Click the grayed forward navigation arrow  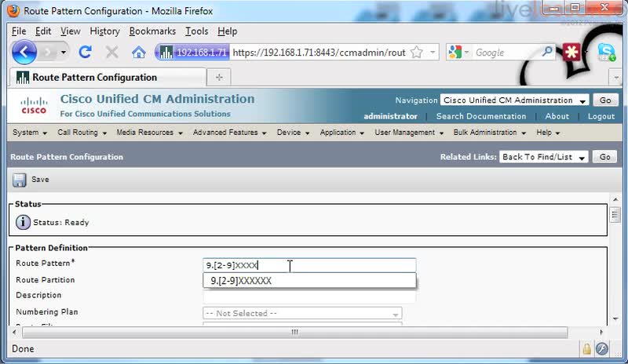pyautogui.click(x=48, y=53)
